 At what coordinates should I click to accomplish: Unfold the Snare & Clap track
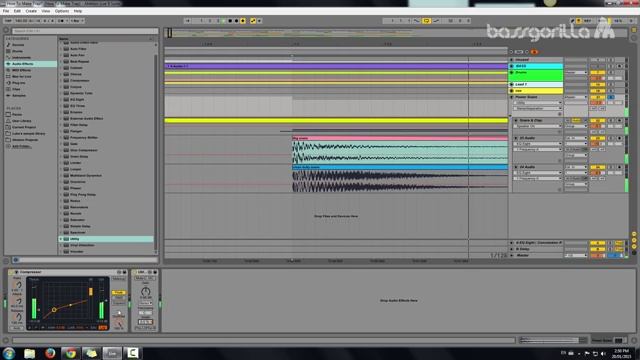pyautogui.click(x=516, y=121)
